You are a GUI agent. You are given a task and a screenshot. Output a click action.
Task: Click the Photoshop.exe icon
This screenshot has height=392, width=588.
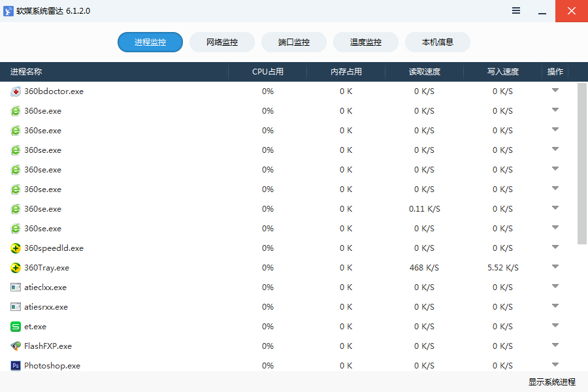pos(16,366)
